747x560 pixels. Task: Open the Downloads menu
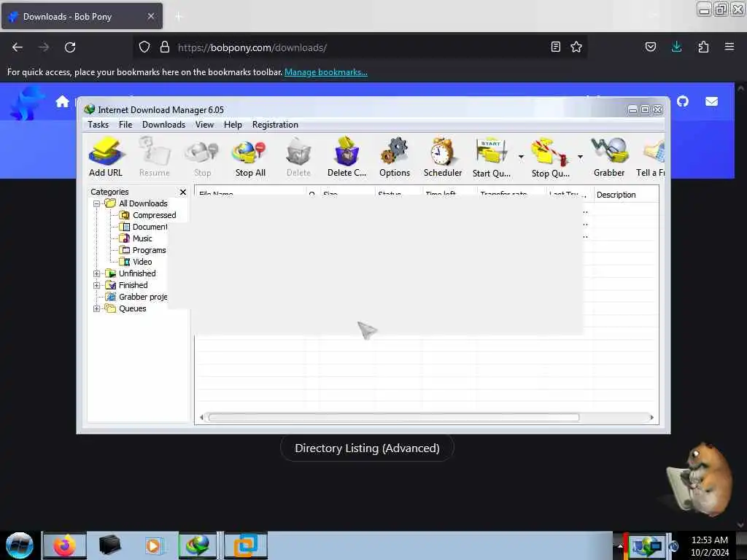pyautogui.click(x=163, y=125)
